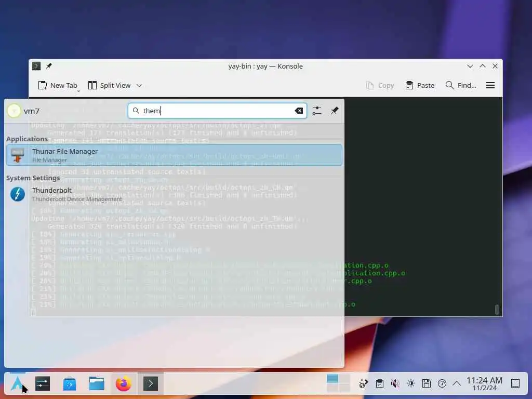Image resolution: width=532 pixels, height=399 pixels.
Task: Open the updates tray icon
Action: tap(363, 384)
